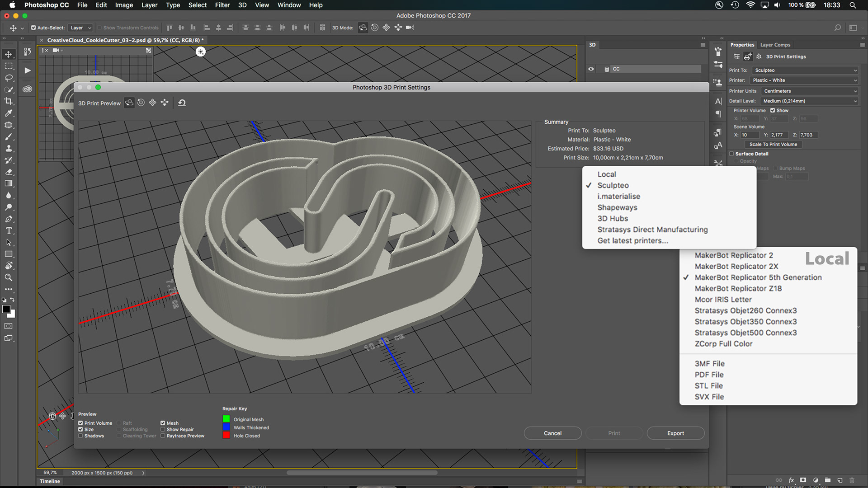This screenshot has width=868, height=488.
Task: Open the Auto-Select Layer dropdown
Action: point(80,28)
